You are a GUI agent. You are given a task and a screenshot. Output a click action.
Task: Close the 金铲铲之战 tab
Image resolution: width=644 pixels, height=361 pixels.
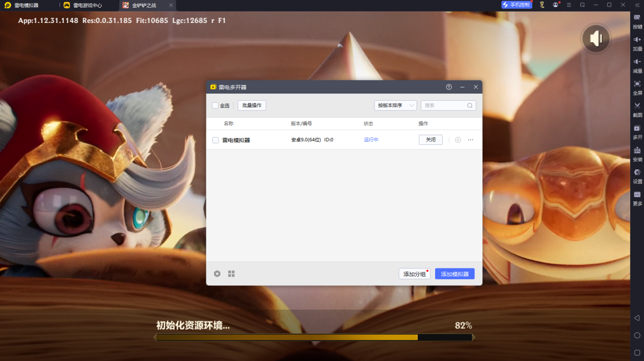pyautogui.click(x=171, y=5)
